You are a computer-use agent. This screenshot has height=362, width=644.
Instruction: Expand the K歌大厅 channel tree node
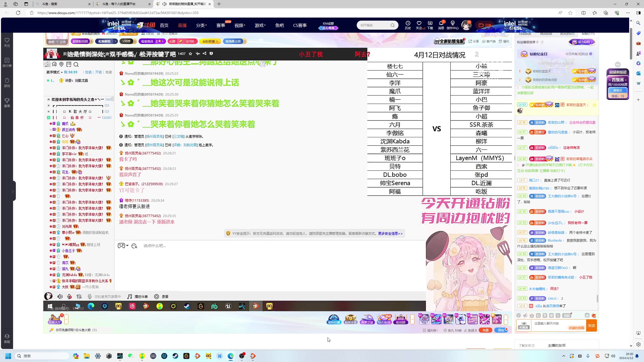[x=49, y=111]
